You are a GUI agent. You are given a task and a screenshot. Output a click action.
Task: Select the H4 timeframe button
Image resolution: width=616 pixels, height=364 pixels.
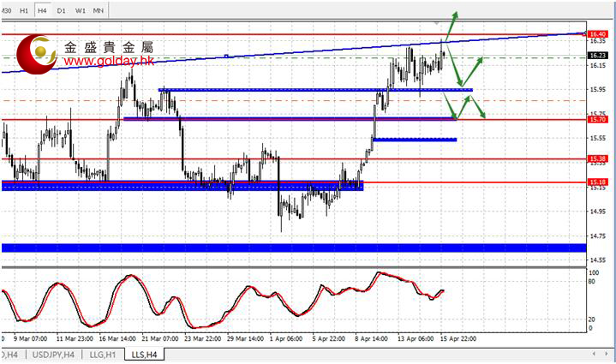tap(42, 11)
